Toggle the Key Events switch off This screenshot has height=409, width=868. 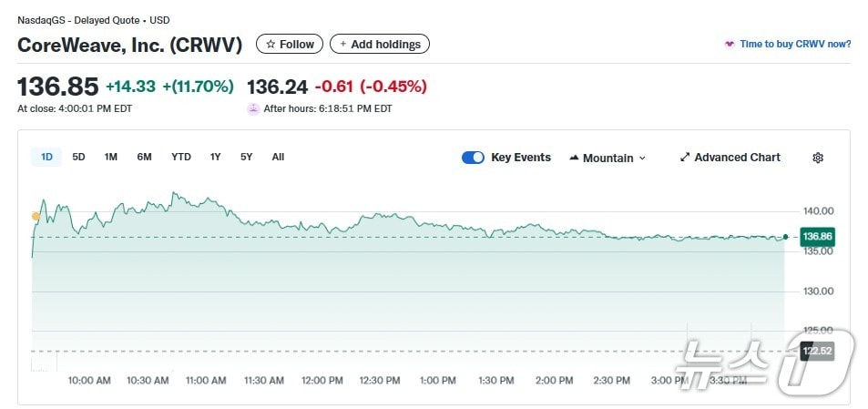(473, 158)
